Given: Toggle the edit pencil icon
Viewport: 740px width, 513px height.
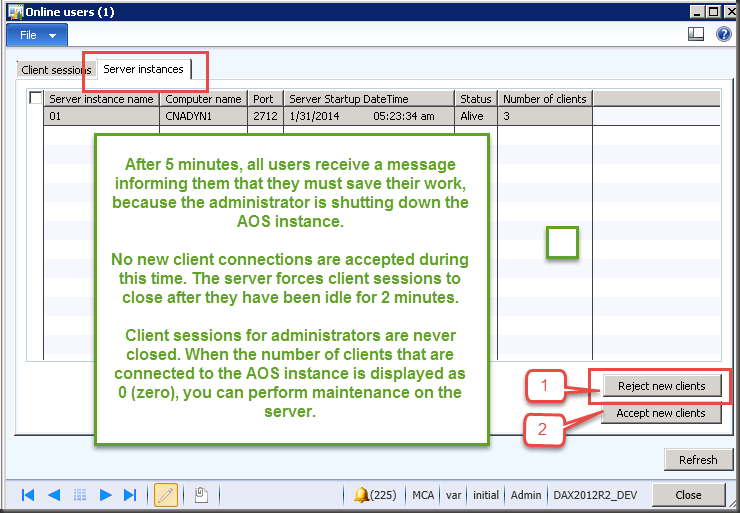Looking at the screenshot, I should coord(166,495).
